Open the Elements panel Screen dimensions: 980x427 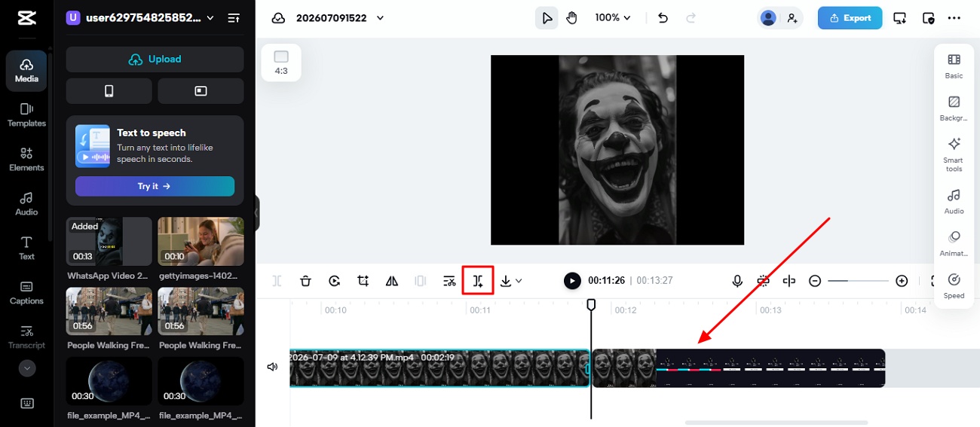coord(26,160)
